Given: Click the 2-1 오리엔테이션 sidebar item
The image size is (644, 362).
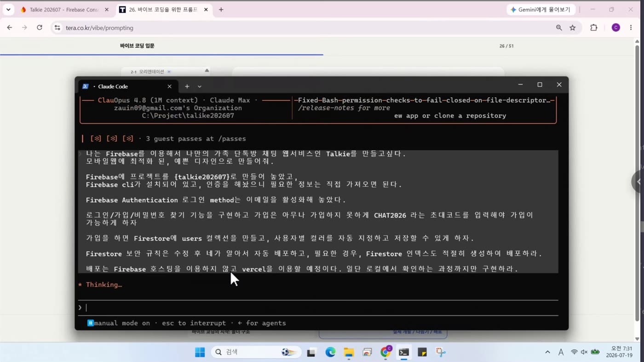Looking at the screenshot, I should (x=150, y=72).
